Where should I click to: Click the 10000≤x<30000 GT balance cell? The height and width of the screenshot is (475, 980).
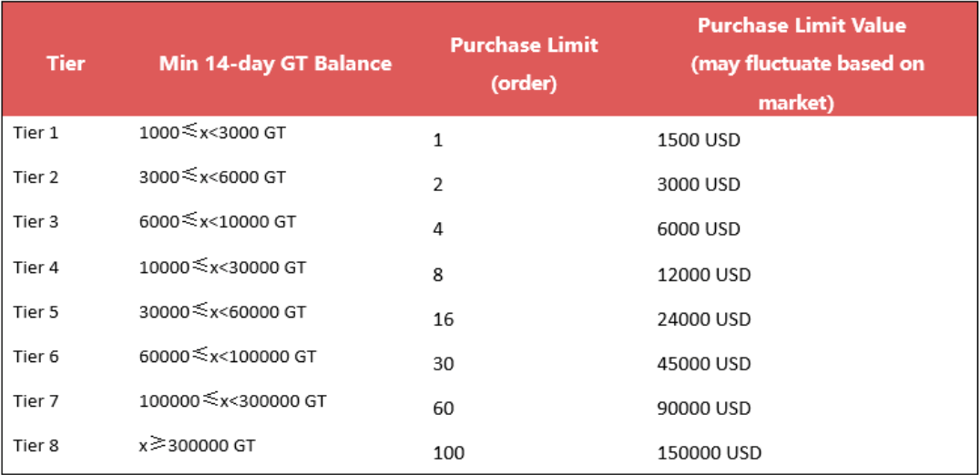click(x=222, y=268)
